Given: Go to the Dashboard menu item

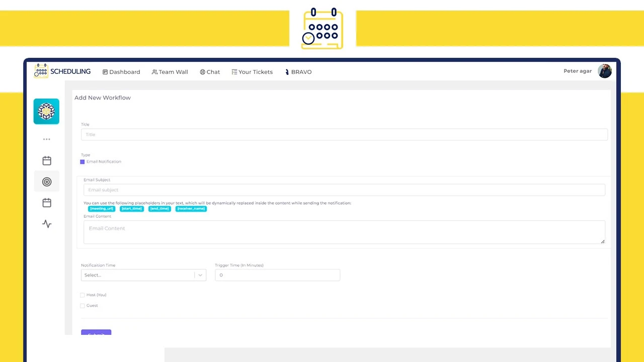Looking at the screenshot, I should [121, 72].
